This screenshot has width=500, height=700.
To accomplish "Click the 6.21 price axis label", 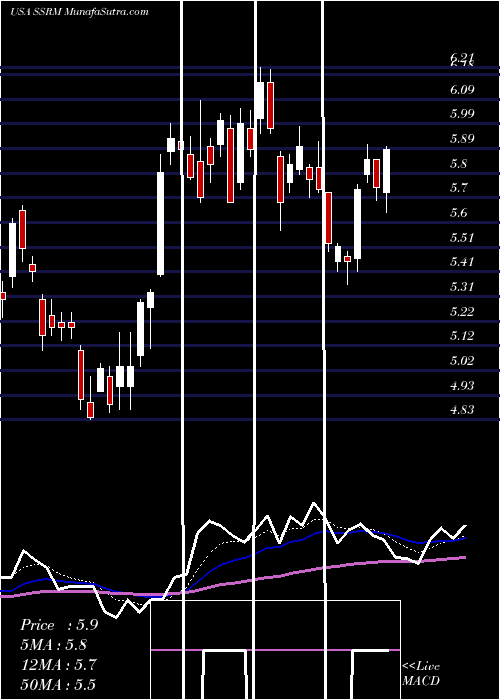I will pos(462,57).
